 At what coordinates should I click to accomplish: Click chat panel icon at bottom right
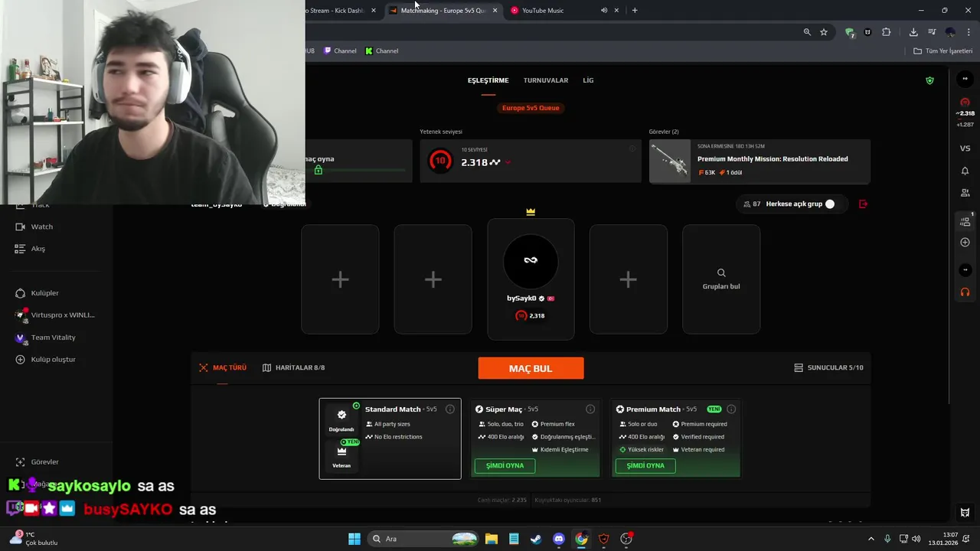pyautogui.click(x=965, y=512)
